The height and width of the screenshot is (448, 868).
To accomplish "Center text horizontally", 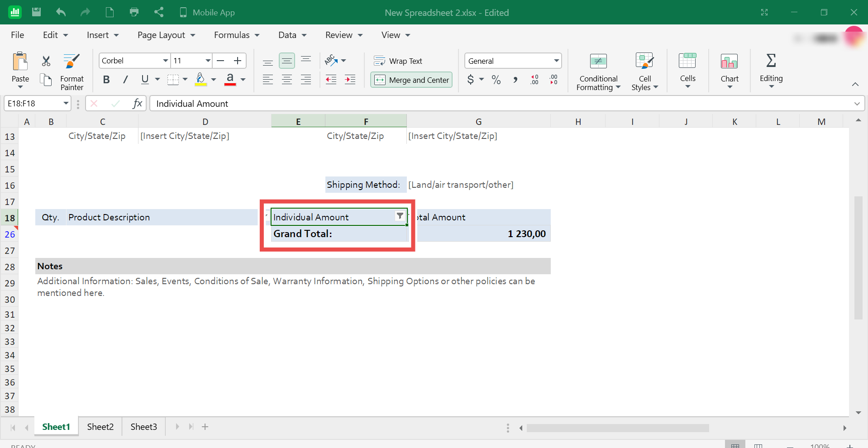I will [x=287, y=80].
